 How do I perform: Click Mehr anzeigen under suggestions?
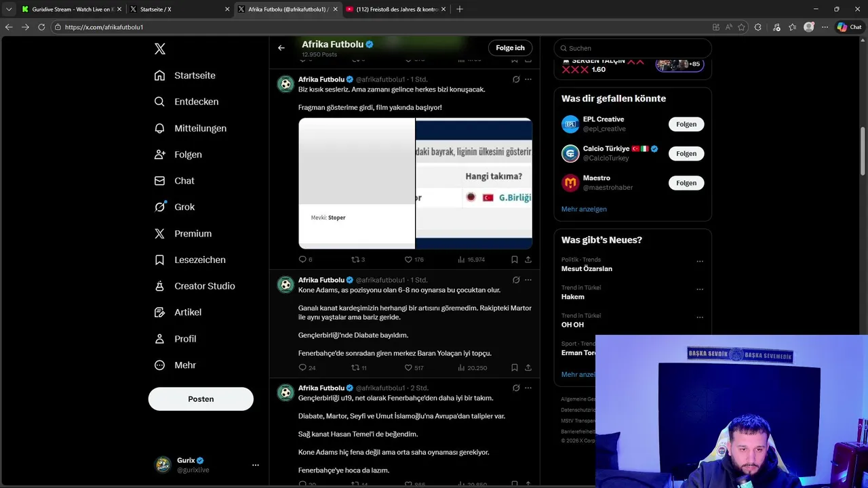(584, 209)
